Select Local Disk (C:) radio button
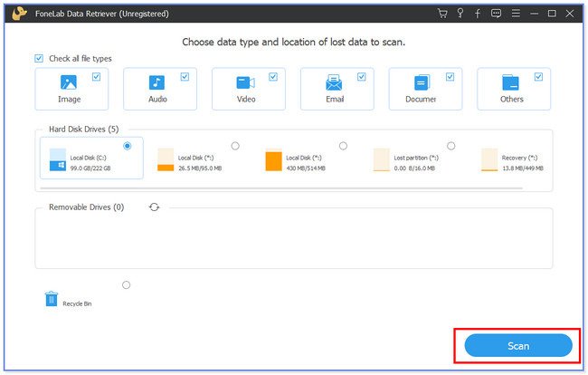 (x=128, y=146)
